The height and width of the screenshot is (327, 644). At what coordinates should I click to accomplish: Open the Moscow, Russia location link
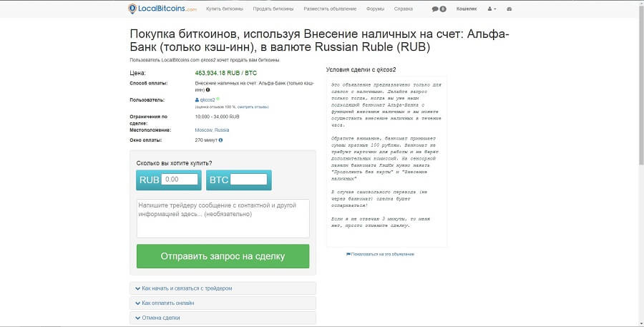click(212, 130)
